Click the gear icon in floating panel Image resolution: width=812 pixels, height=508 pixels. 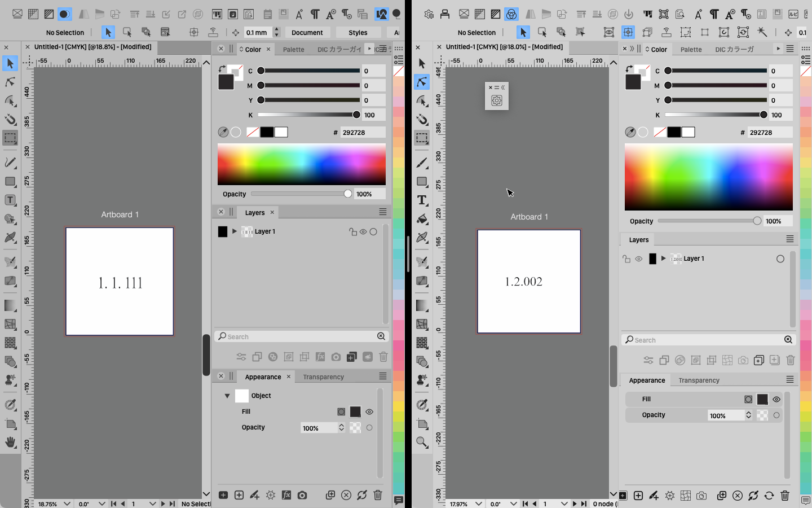(x=497, y=100)
